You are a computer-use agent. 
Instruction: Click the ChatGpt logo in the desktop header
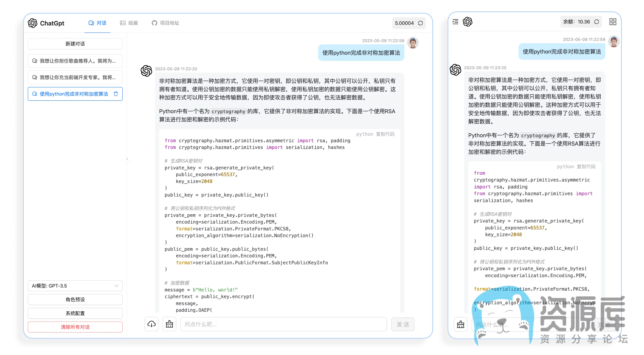pyautogui.click(x=33, y=23)
